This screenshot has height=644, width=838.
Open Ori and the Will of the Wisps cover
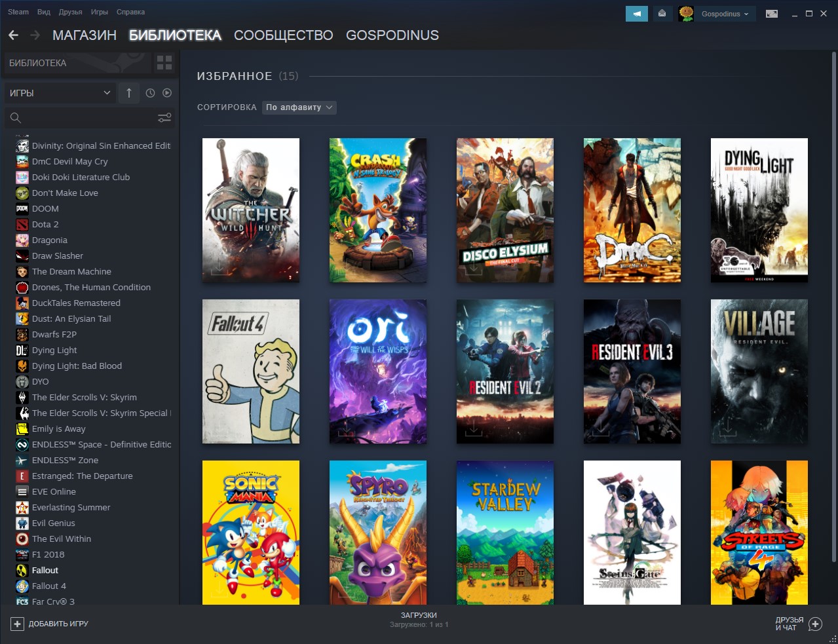(378, 371)
